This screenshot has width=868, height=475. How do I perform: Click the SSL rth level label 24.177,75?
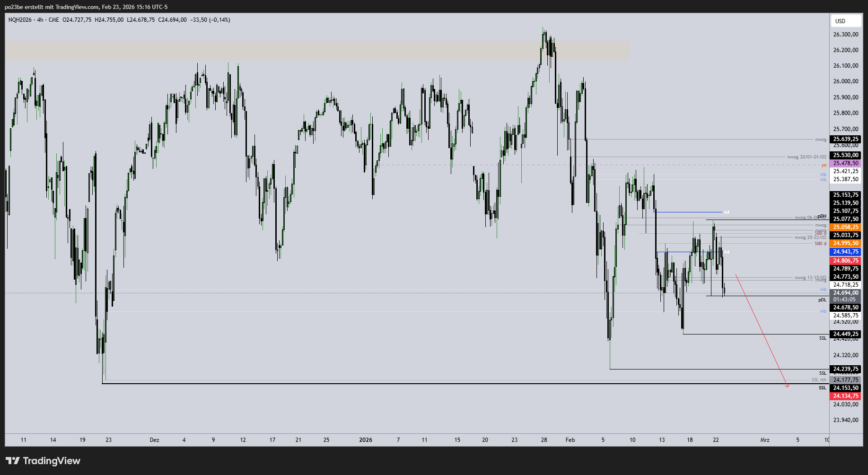(x=846, y=379)
